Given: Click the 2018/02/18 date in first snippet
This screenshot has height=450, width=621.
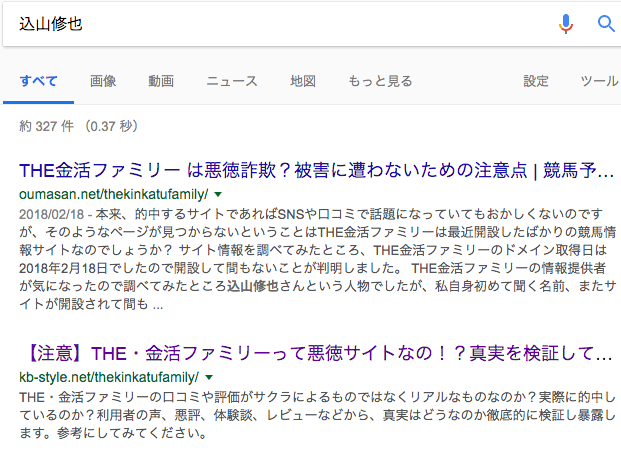Looking at the screenshot, I should [x=51, y=214].
